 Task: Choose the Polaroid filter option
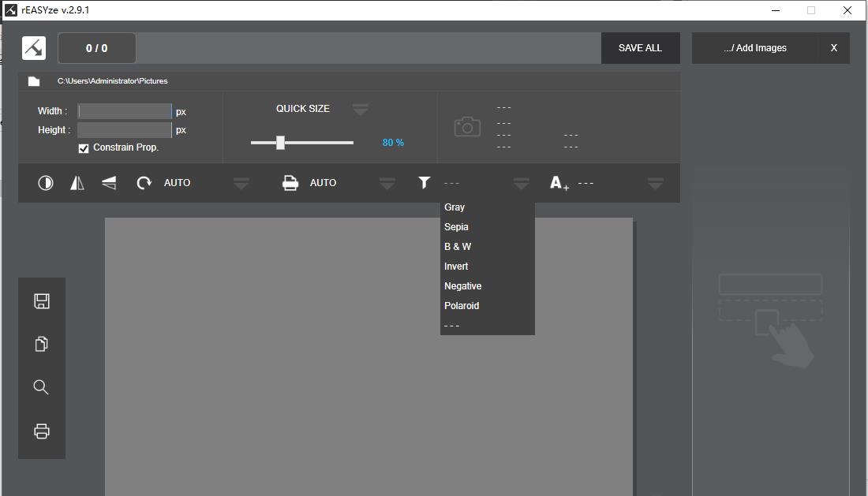point(462,306)
